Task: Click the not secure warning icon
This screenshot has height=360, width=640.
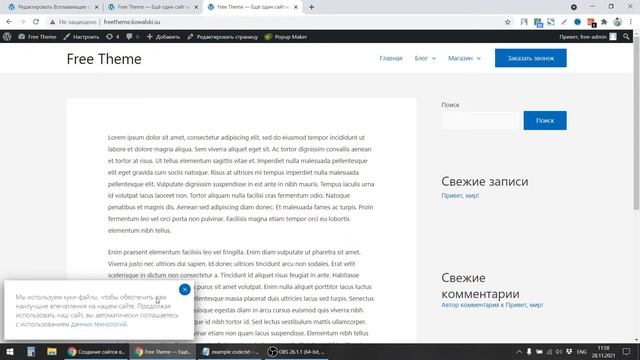Action: point(52,22)
